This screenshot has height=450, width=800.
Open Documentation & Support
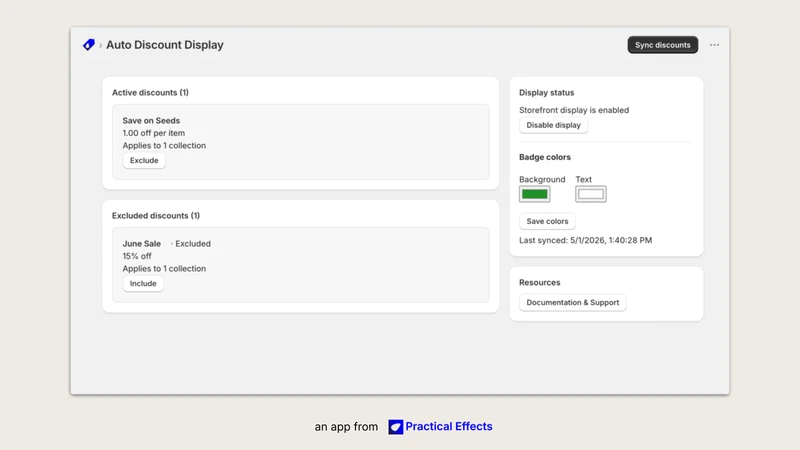(572, 303)
